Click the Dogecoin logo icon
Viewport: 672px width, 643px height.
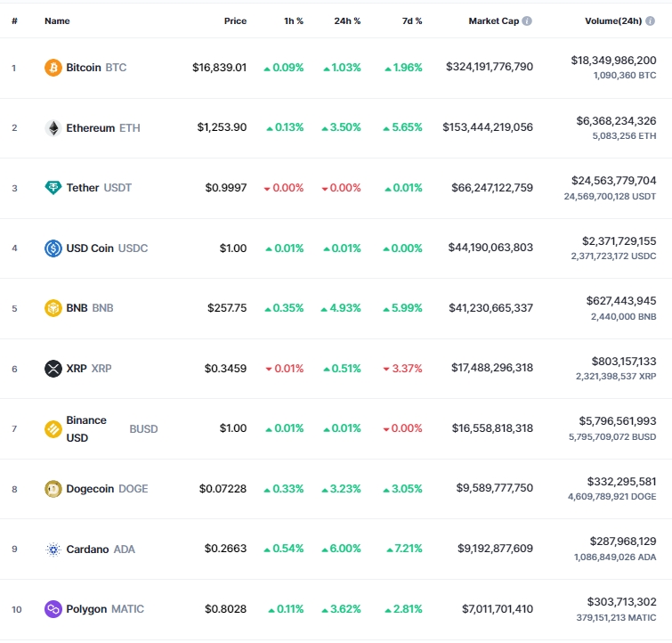[x=53, y=489]
